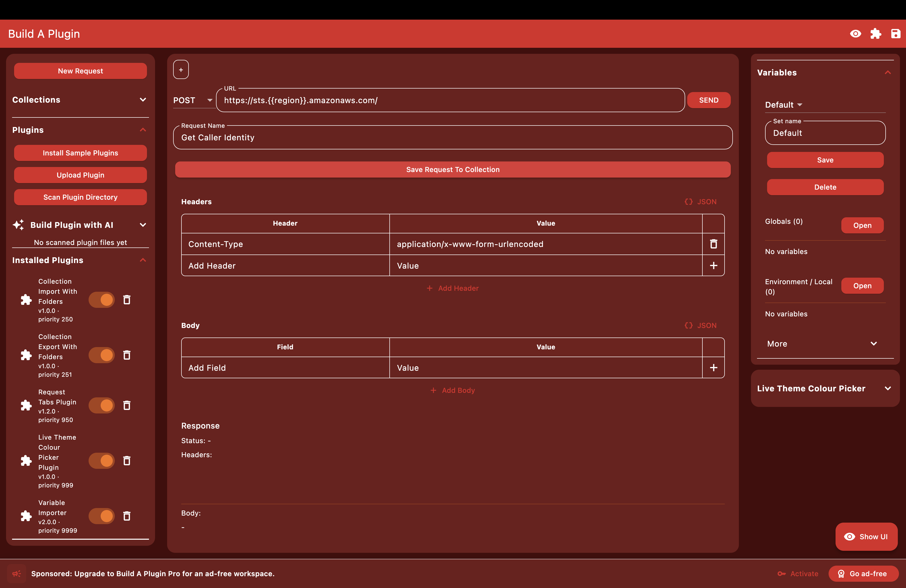This screenshot has width=906, height=588.
Task: Delete the Request Tabs Plugin
Action: (x=127, y=405)
